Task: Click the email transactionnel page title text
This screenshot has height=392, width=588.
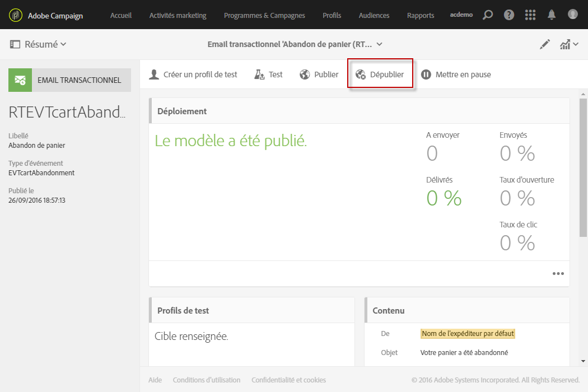Action: point(290,44)
